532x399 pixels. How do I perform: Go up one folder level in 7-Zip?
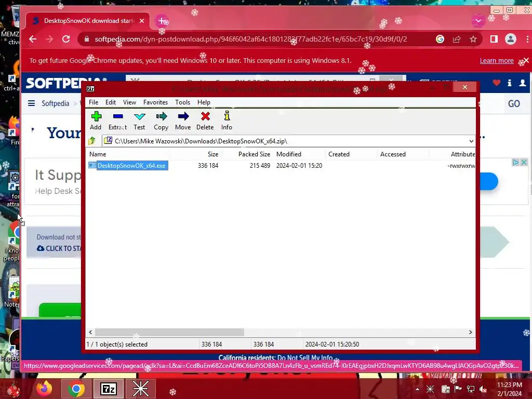92,141
